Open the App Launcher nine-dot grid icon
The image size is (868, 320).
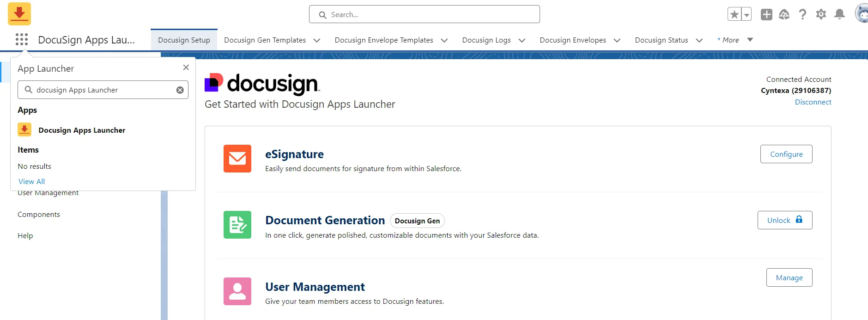click(x=22, y=39)
